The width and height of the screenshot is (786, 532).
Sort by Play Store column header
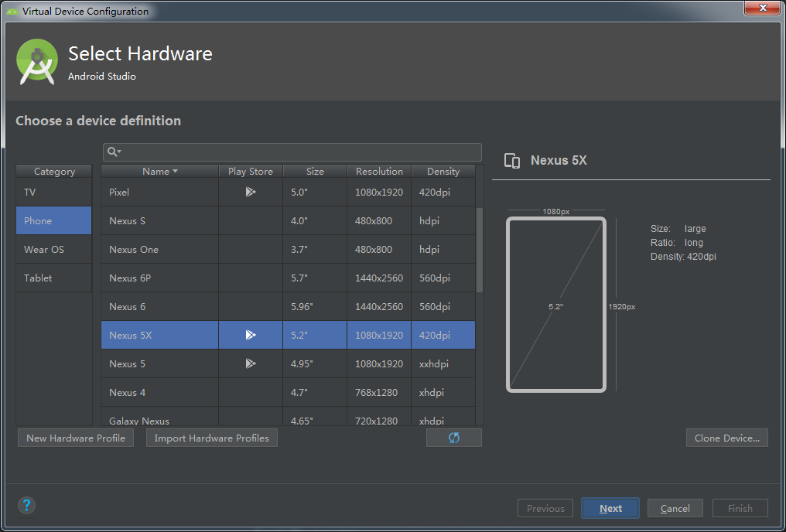click(251, 172)
